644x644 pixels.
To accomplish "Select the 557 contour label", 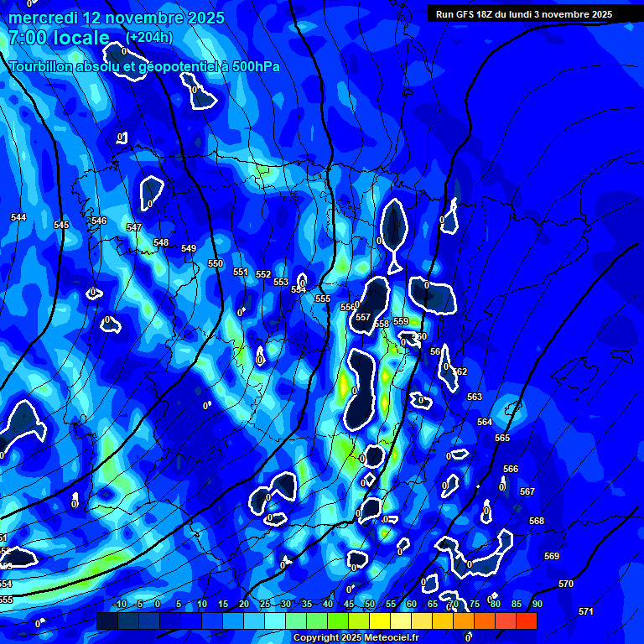I will [x=363, y=317].
